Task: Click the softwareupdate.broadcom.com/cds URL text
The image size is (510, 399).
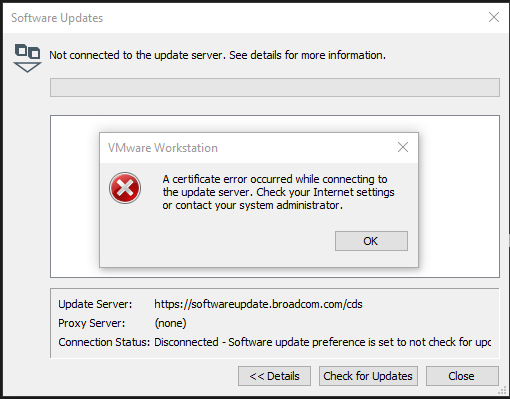Action: point(258,304)
